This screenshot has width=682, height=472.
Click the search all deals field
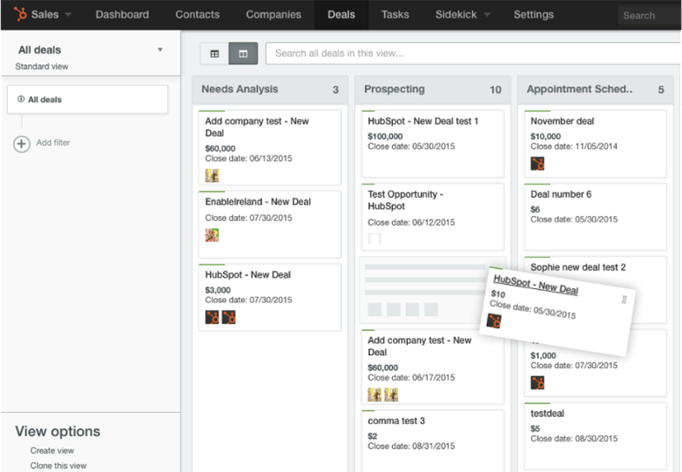coord(473,54)
